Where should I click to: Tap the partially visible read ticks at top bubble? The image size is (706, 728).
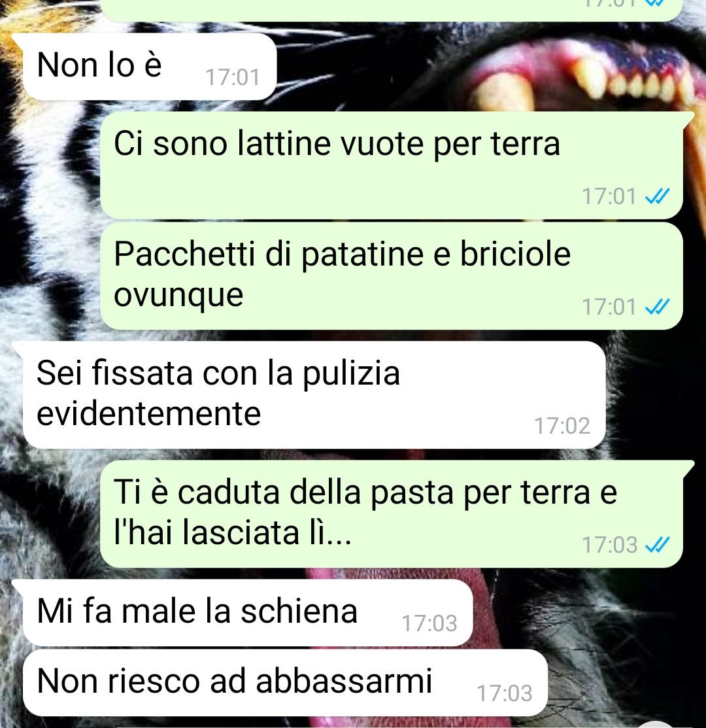(x=656, y=3)
